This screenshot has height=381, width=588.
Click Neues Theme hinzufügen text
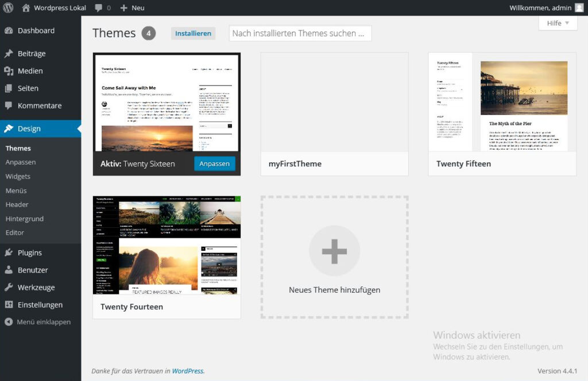click(335, 290)
